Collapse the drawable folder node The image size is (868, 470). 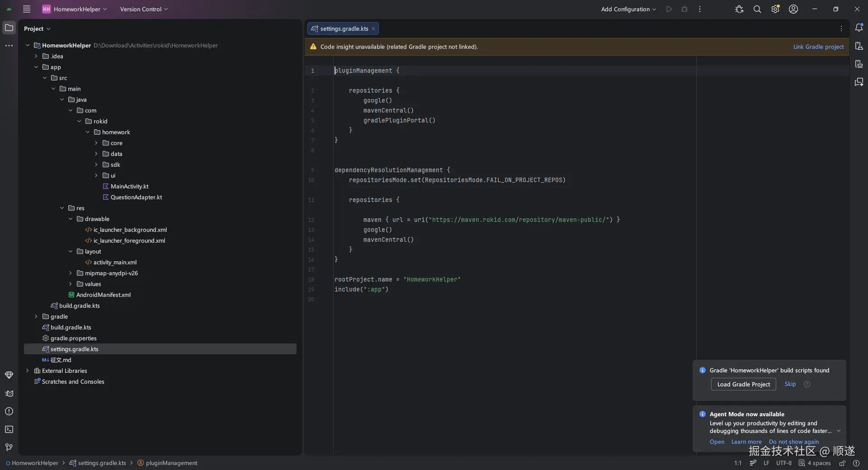coord(71,219)
